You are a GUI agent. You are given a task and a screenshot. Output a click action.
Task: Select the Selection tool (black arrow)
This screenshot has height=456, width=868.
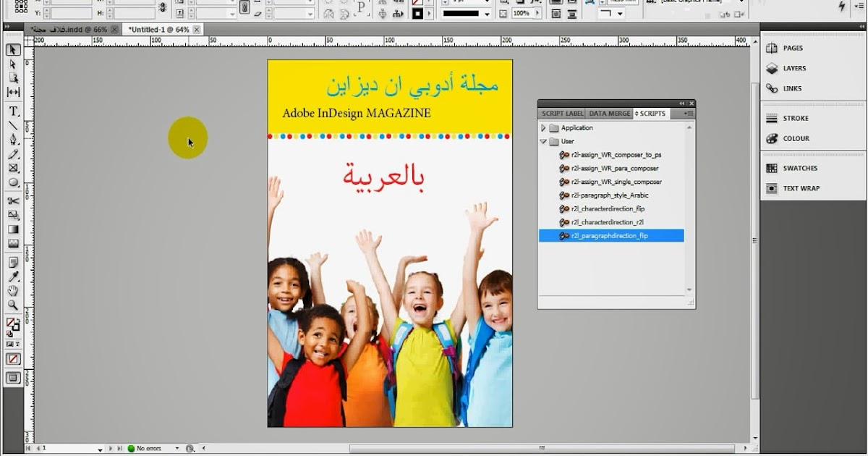(x=13, y=50)
